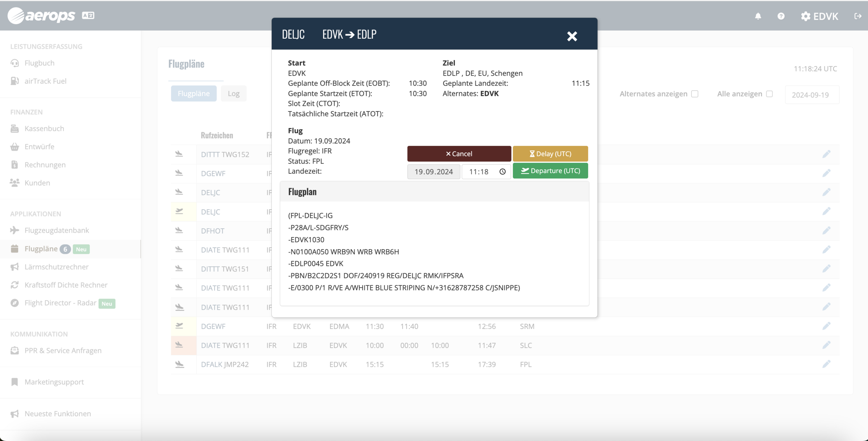The height and width of the screenshot is (441, 868).
Task: Open Entwürfe in the sidebar
Action: point(39,147)
